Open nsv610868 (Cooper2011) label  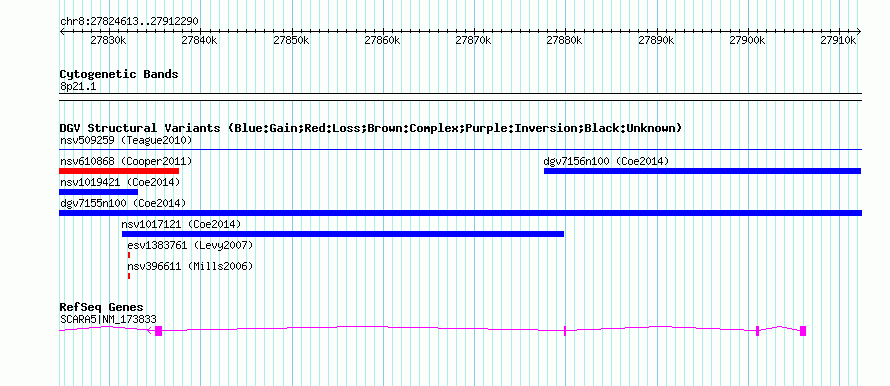(x=126, y=161)
